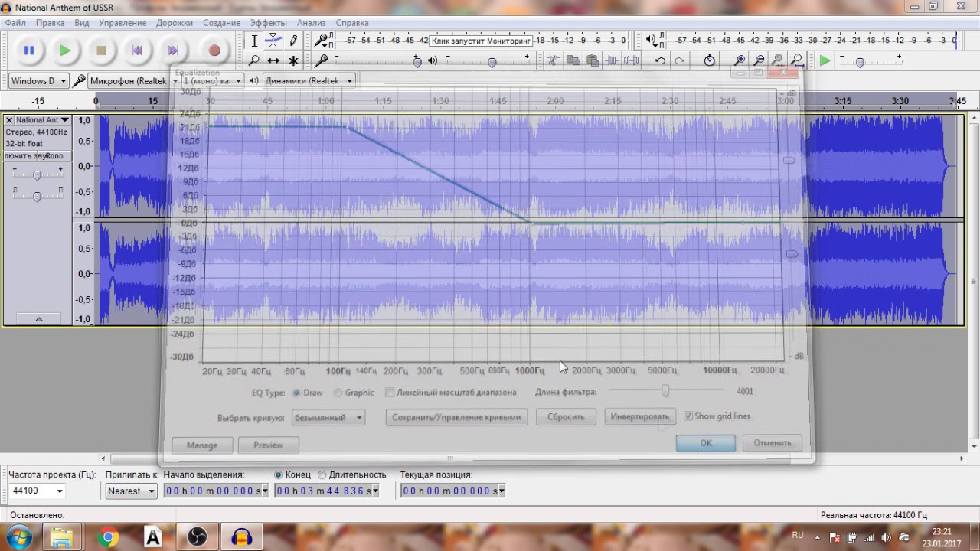Viewport: 980px width, 551px height.
Task: Open the Микрофон (Realtek input device dropdown
Action: tap(134, 80)
